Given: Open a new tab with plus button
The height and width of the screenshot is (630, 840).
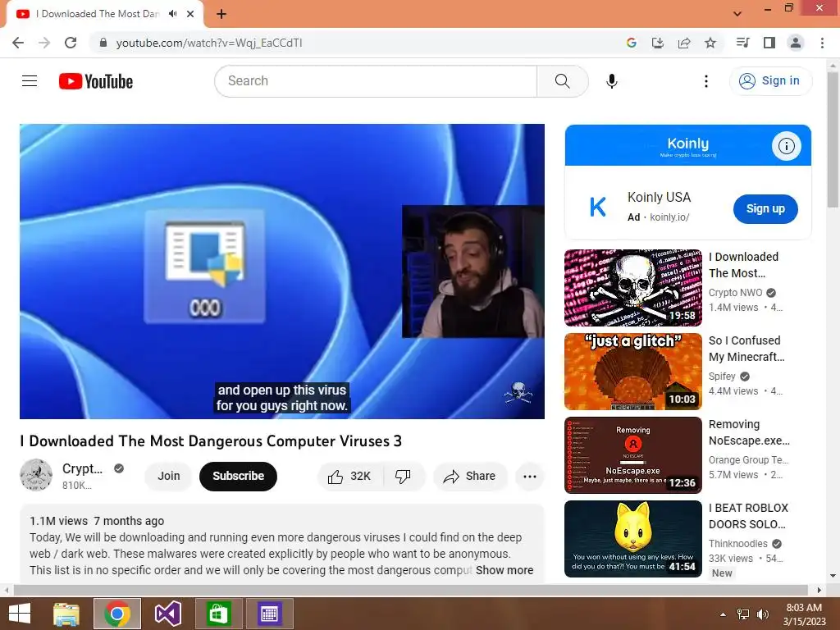Looking at the screenshot, I should (x=221, y=14).
